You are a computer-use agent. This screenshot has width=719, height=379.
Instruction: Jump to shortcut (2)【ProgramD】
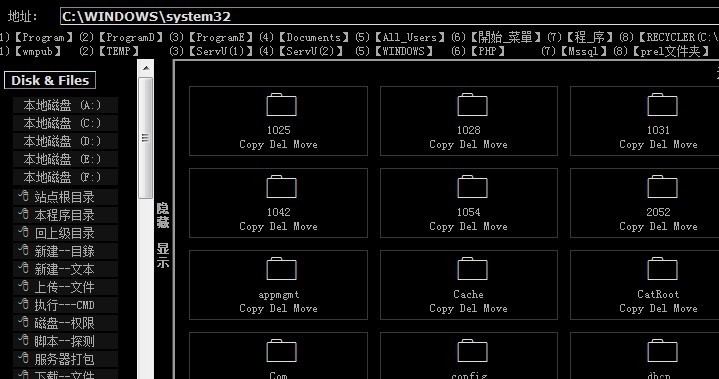tap(122, 38)
